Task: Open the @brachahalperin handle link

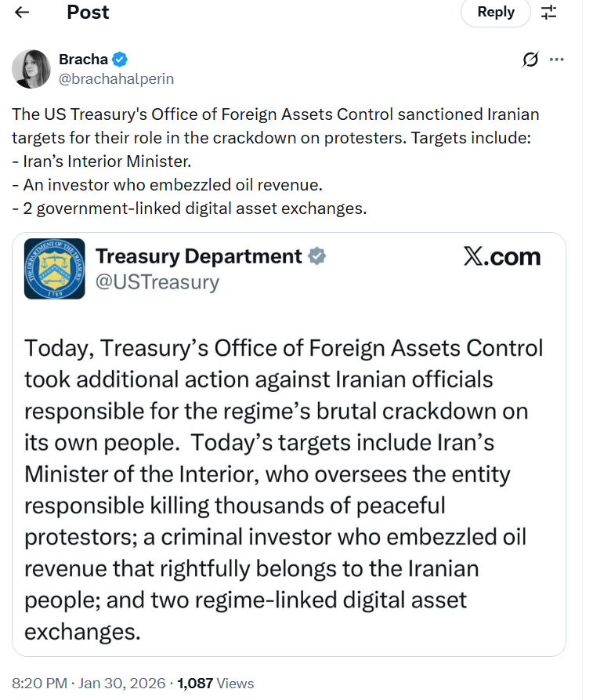Action: coord(116,78)
